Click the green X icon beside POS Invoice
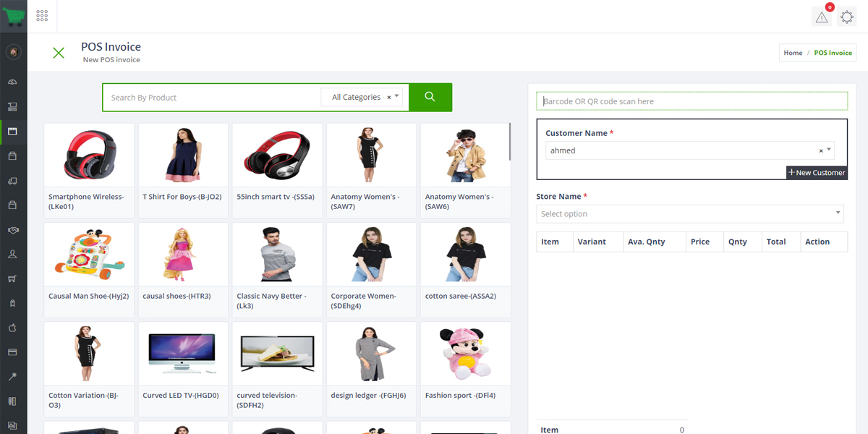The image size is (868, 434). tap(59, 53)
